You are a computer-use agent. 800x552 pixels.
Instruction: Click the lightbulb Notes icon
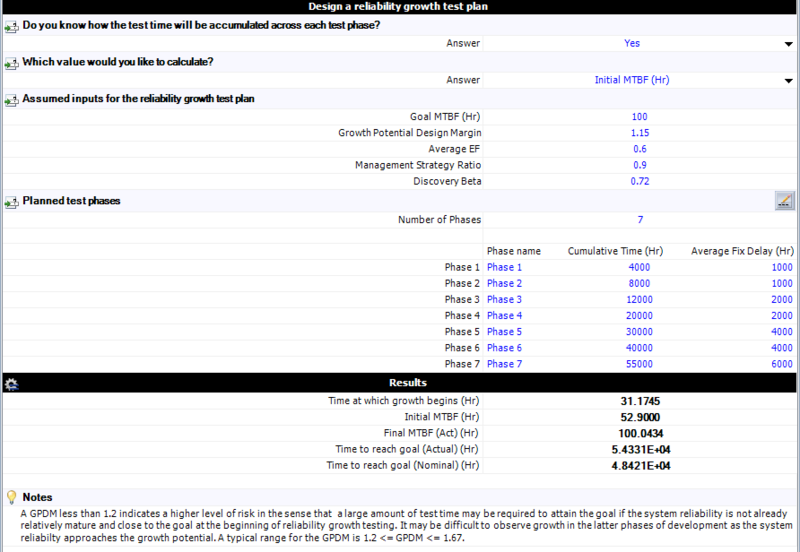tap(11, 497)
